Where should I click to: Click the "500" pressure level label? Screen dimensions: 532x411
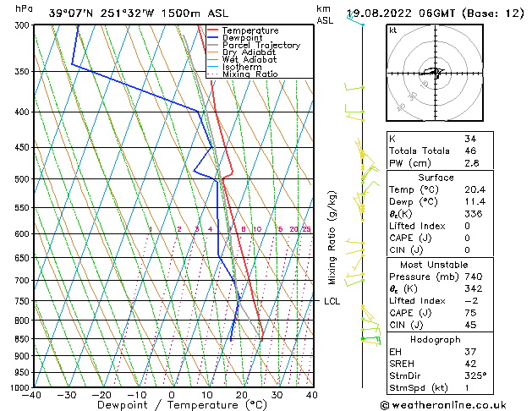(x=24, y=179)
